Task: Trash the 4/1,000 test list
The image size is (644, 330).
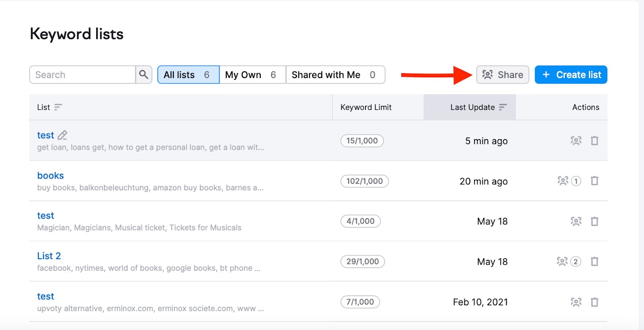Action: (594, 221)
